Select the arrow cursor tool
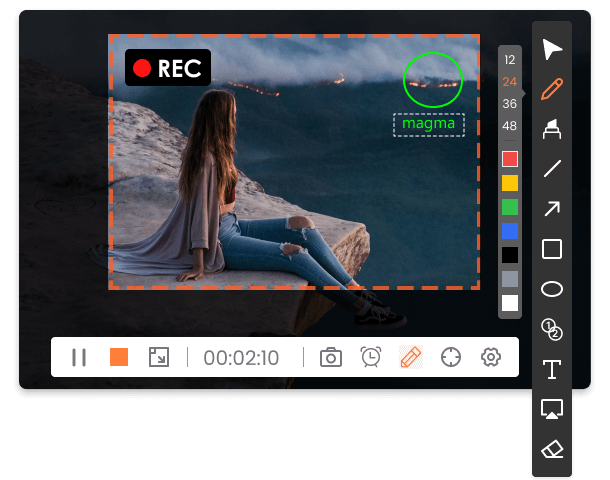 click(552, 49)
